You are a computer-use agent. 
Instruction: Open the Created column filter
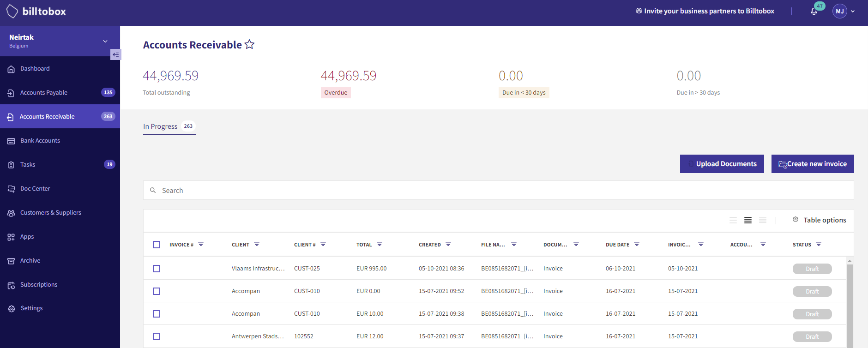pos(448,245)
